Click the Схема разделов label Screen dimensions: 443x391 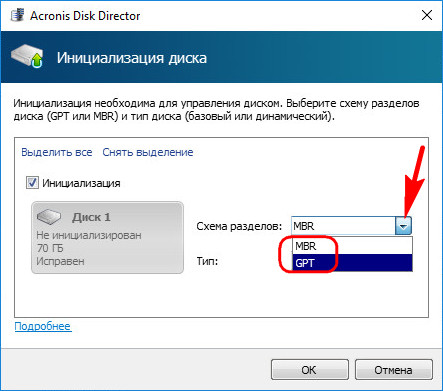239,226
